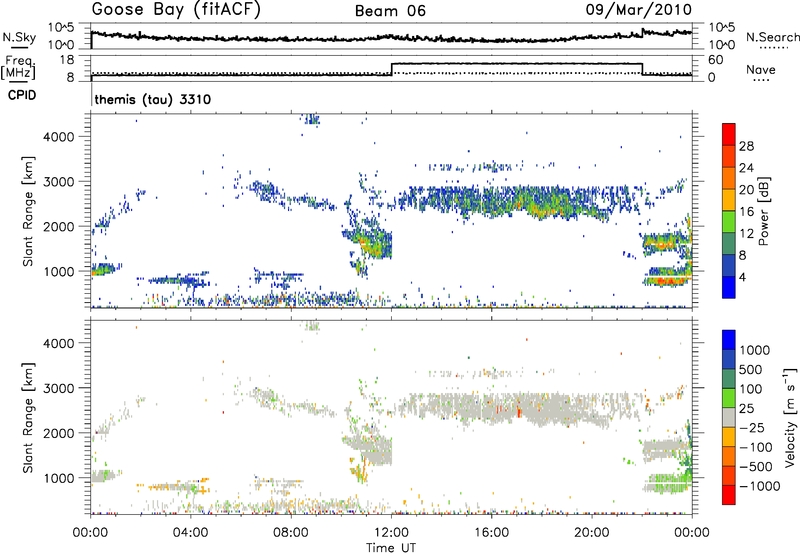
Task: Pick bright blue Power segment below 4
Action: [729, 287]
